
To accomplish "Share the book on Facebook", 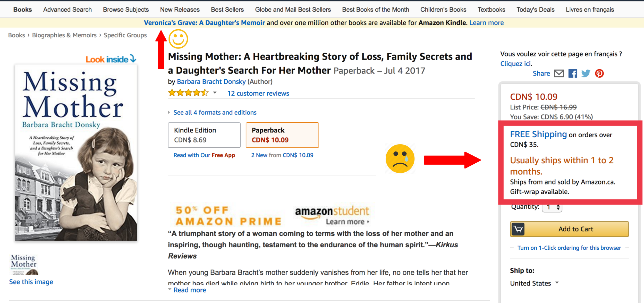I will 573,73.
